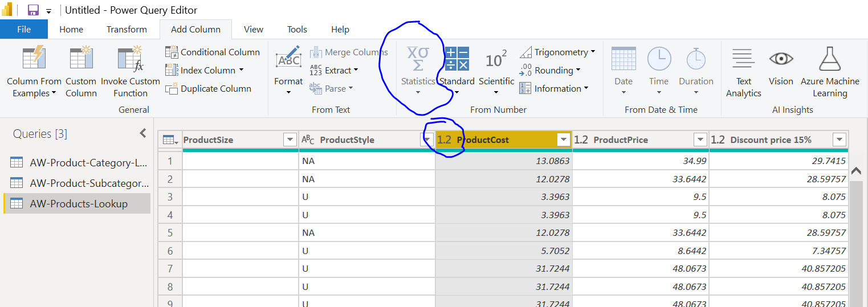868x307 pixels.
Task: Collapse the Queries pane with chevron
Action: pos(143,133)
